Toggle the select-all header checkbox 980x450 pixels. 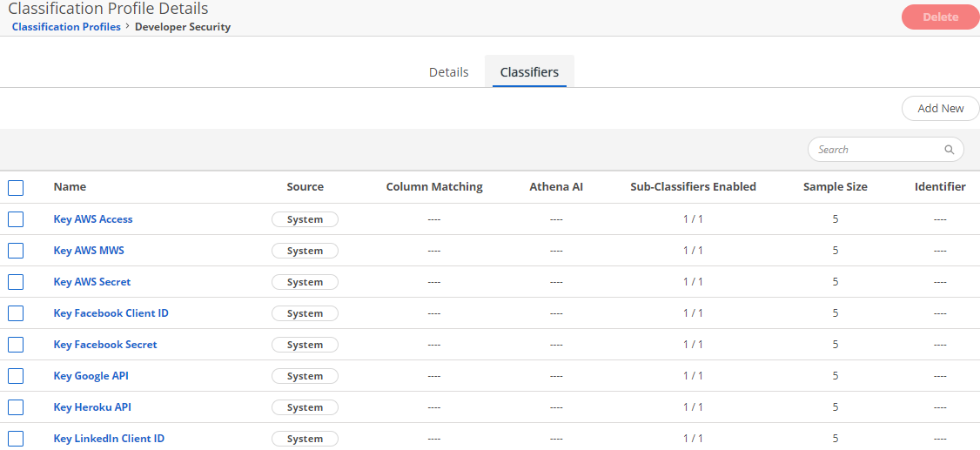pos(16,187)
